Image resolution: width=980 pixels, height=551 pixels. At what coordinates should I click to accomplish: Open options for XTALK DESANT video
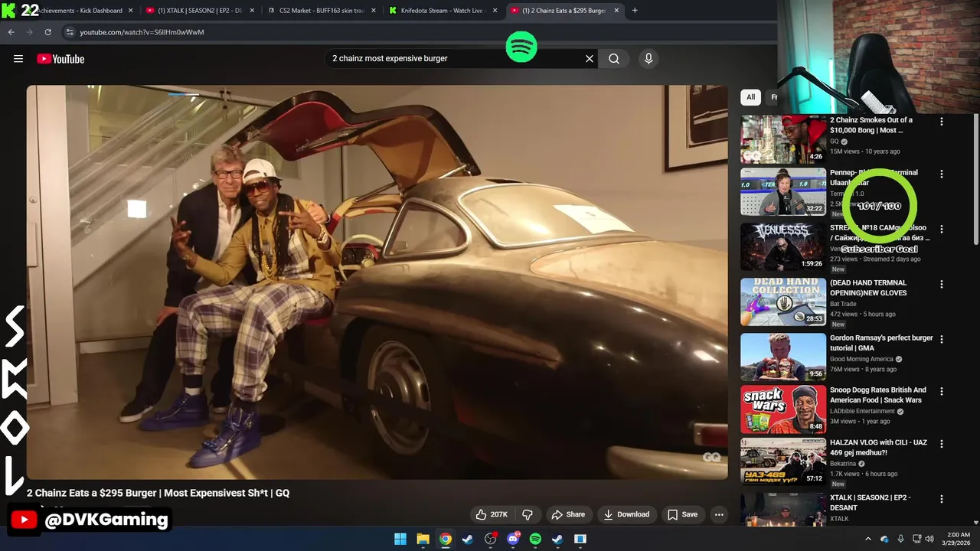[x=942, y=498]
